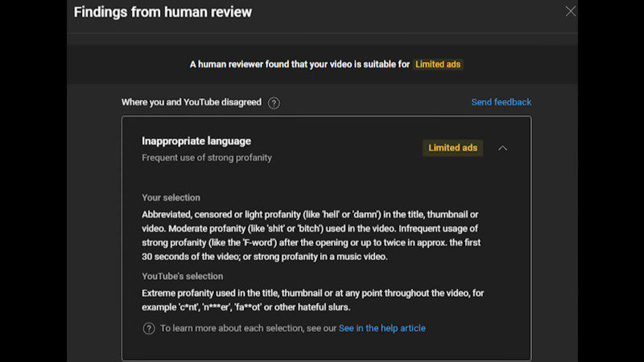Click the help icon beside 'Where you and YouTube disagreed'
This screenshot has width=644, height=362.
tap(274, 103)
